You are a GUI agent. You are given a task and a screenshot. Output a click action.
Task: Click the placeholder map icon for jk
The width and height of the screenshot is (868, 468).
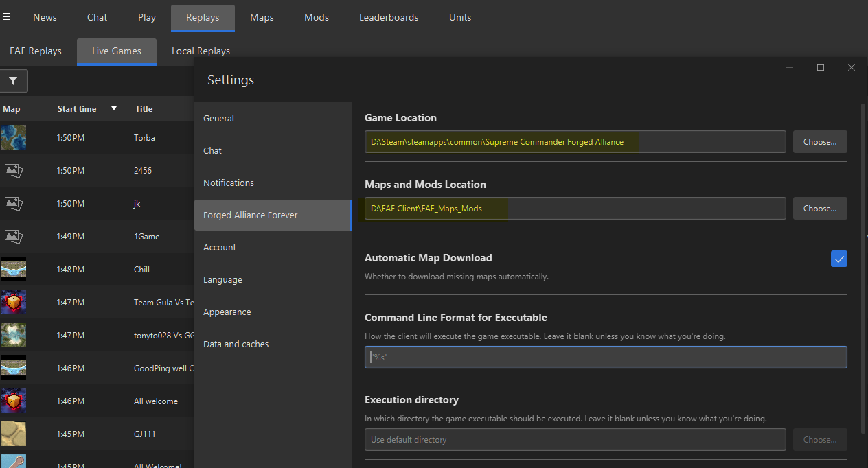point(14,203)
